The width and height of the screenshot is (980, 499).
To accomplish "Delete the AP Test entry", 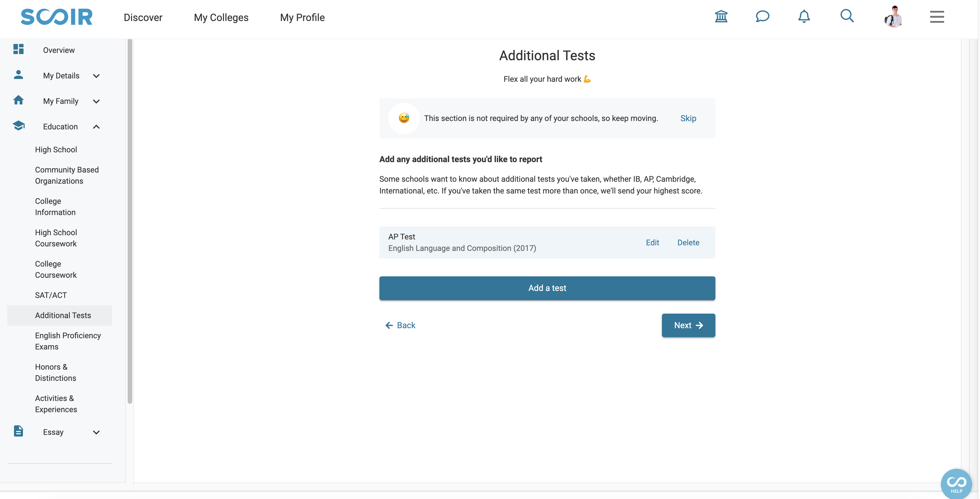I will pyautogui.click(x=688, y=243).
